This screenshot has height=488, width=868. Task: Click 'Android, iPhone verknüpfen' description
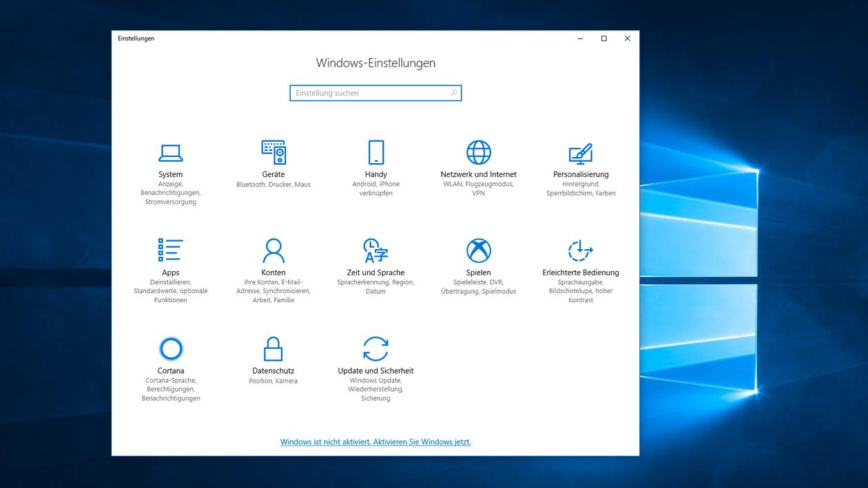376,189
